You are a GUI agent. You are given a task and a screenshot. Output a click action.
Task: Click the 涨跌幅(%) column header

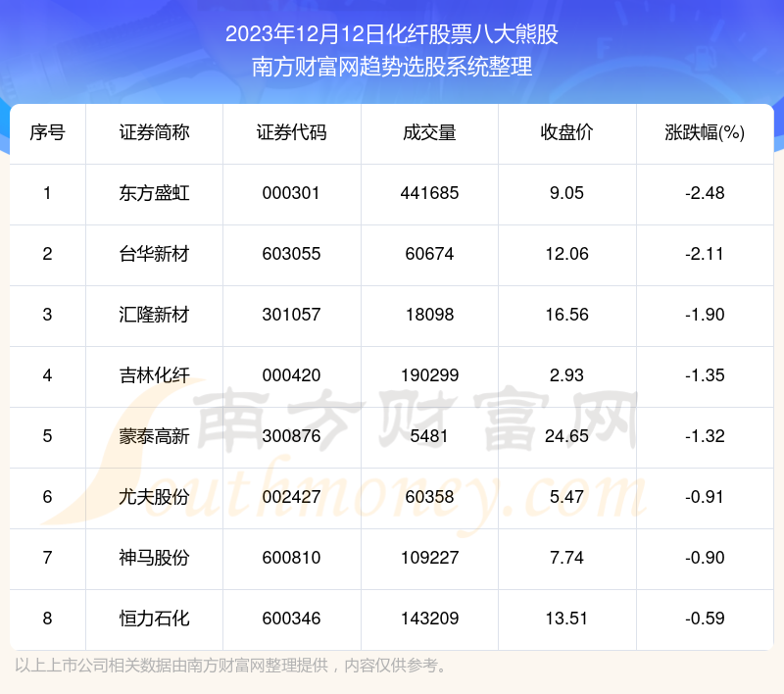705,133
